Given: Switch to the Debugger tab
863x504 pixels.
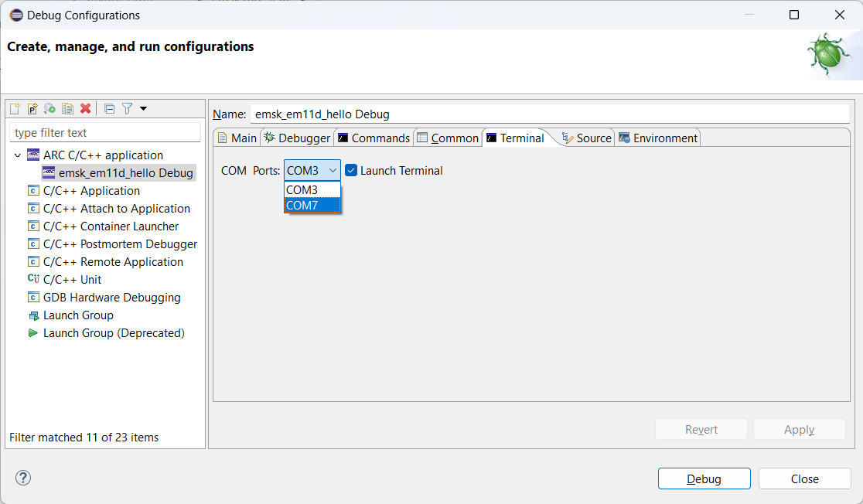Looking at the screenshot, I should 296,138.
